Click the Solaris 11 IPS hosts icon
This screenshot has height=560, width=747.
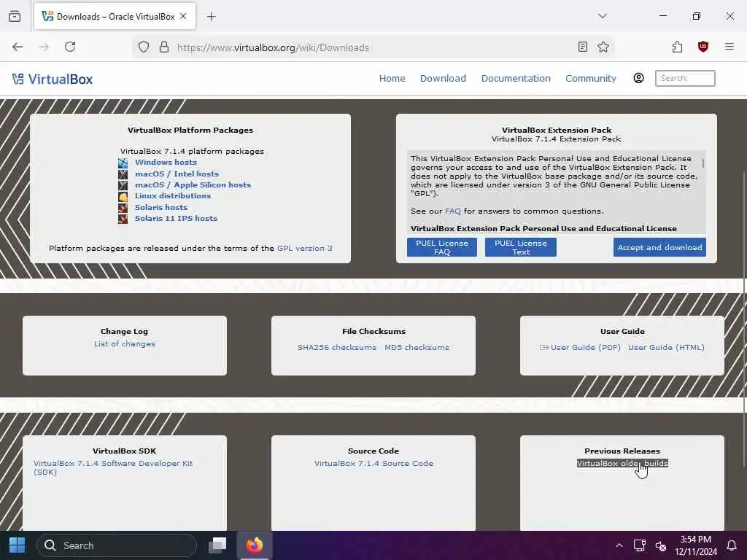pos(123,219)
